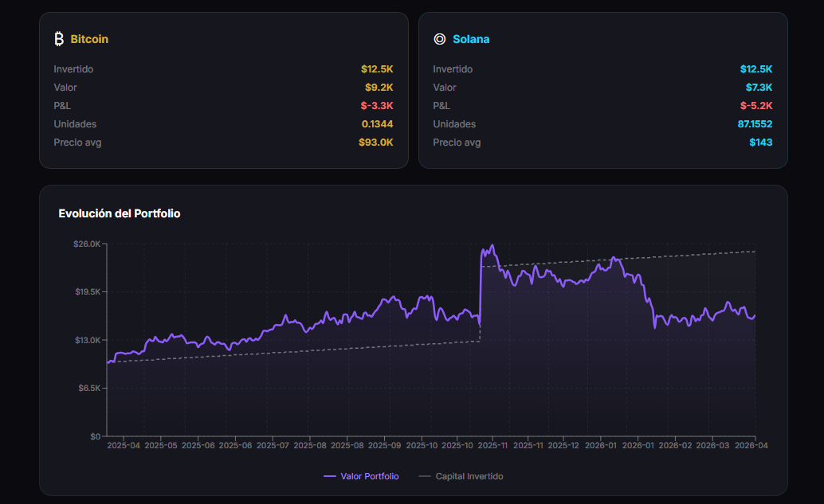This screenshot has height=504, width=824.
Task: Click the 2025-12 x-axis label
Action: pos(563,445)
